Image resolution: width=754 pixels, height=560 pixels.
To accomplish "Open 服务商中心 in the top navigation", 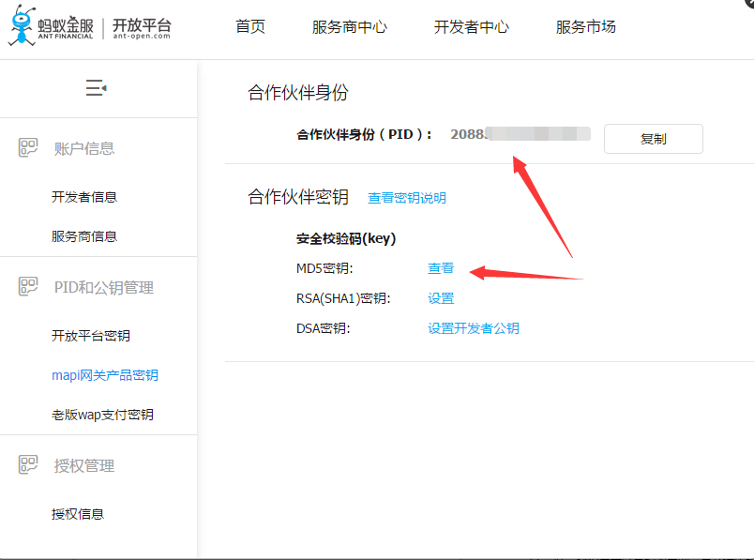I will point(350,26).
